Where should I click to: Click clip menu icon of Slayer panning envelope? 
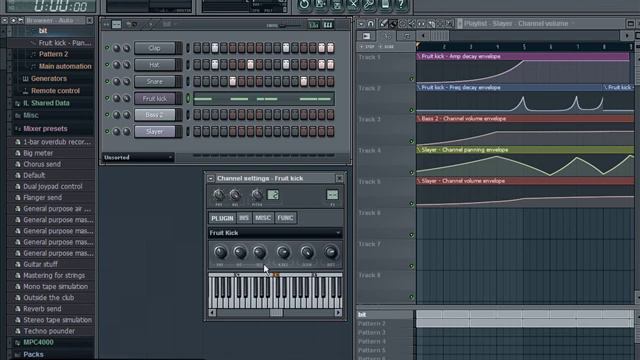(x=419, y=150)
